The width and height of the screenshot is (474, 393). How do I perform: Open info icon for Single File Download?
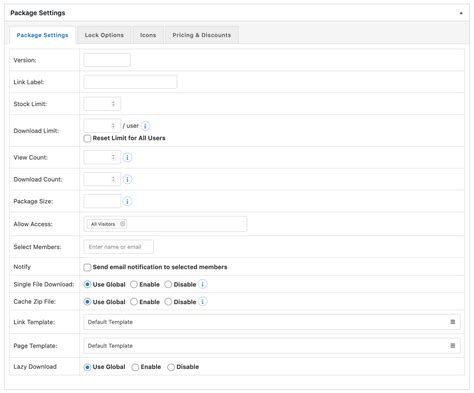203,284
